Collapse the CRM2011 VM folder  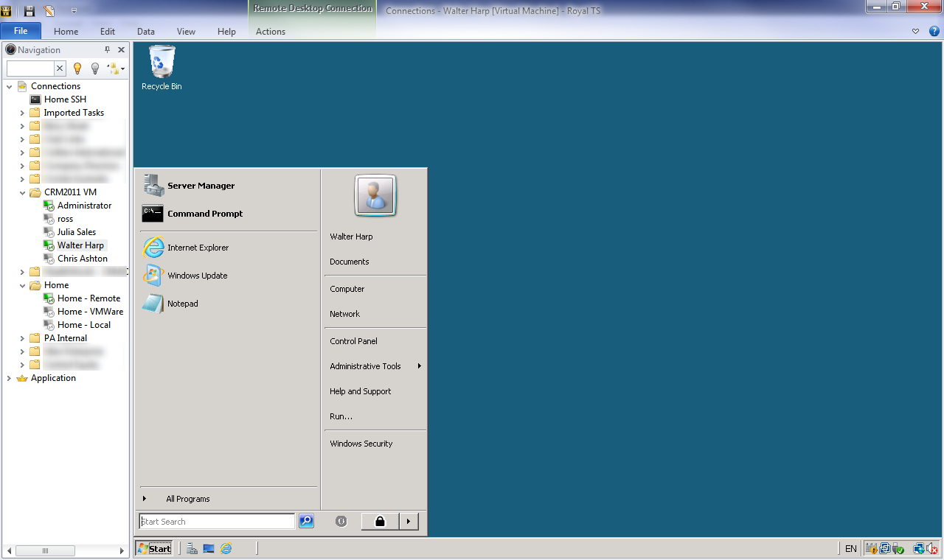22,192
